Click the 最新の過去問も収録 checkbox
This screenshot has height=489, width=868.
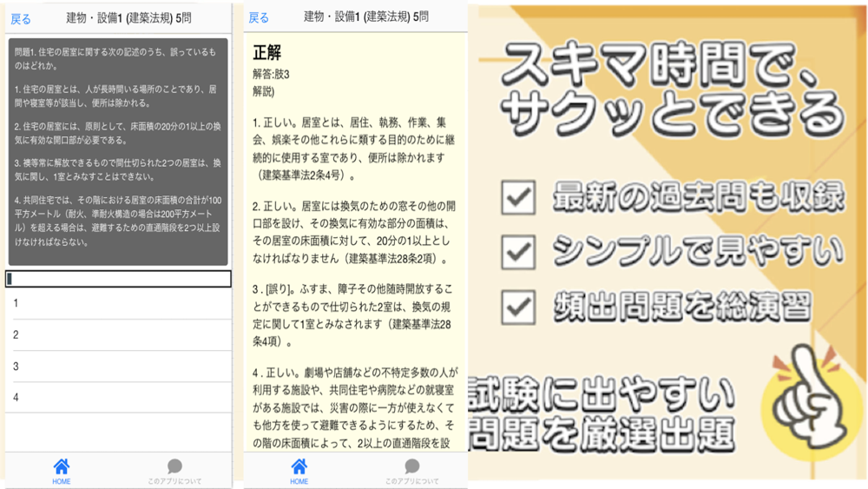coord(518,198)
